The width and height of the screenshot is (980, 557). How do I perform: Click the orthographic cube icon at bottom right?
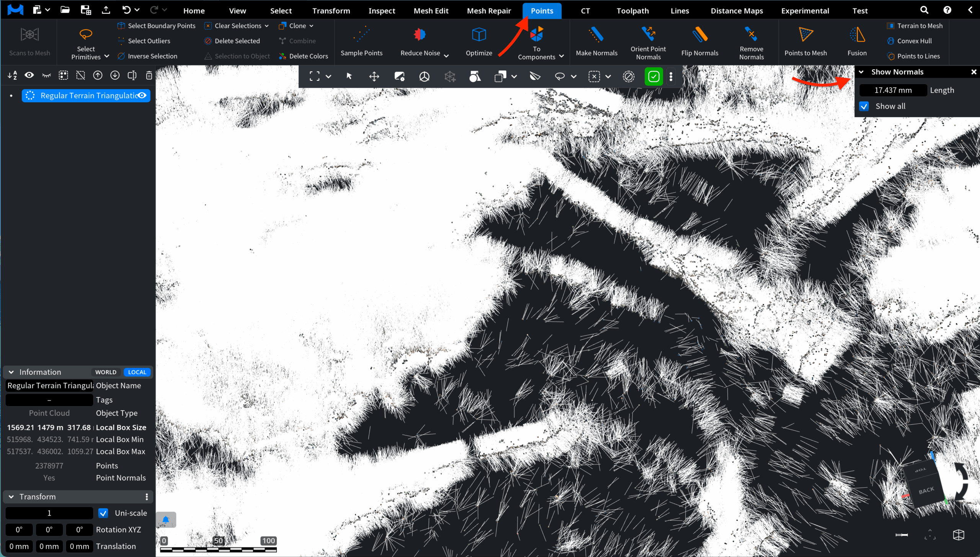click(x=959, y=535)
